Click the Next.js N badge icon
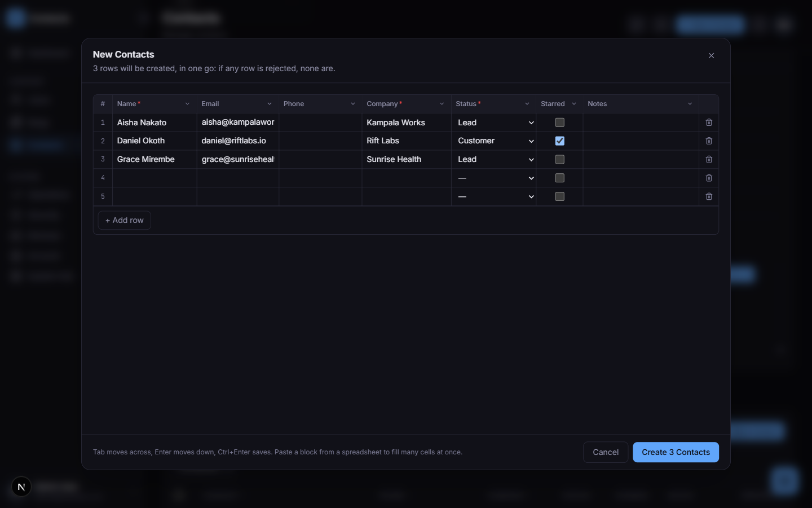 click(x=21, y=487)
